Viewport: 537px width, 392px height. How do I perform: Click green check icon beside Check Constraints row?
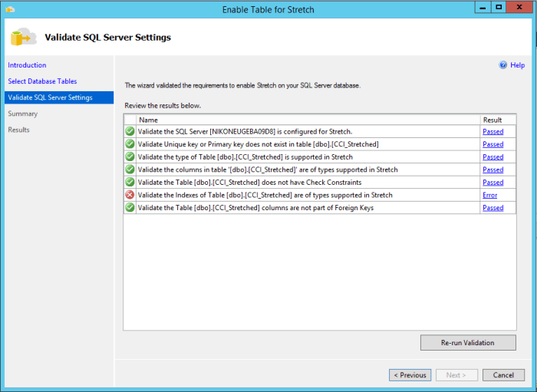click(x=130, y=183)
